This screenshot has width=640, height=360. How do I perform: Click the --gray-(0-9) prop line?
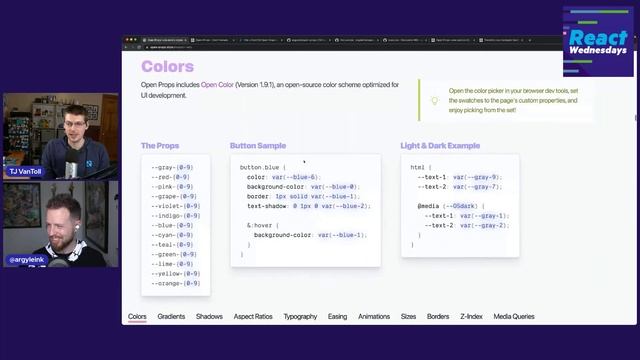pos(172,167)
